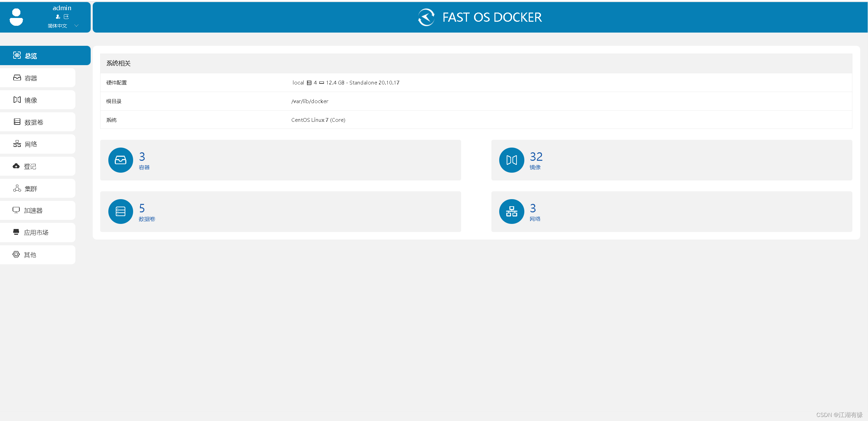868x421 pixels.
Task: Click the 12.4 GB Standalone 20.10.17 value
Action: click(x=363, y=83)
